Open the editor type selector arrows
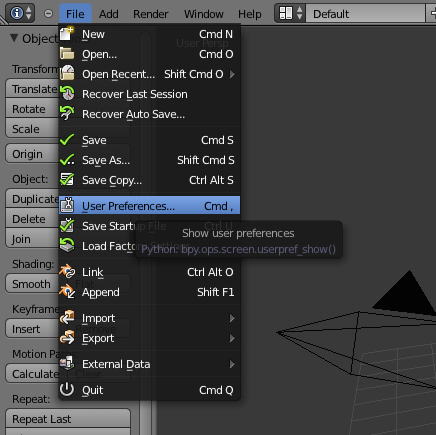This screenshot has width=436, height=435. click(29, 13)
